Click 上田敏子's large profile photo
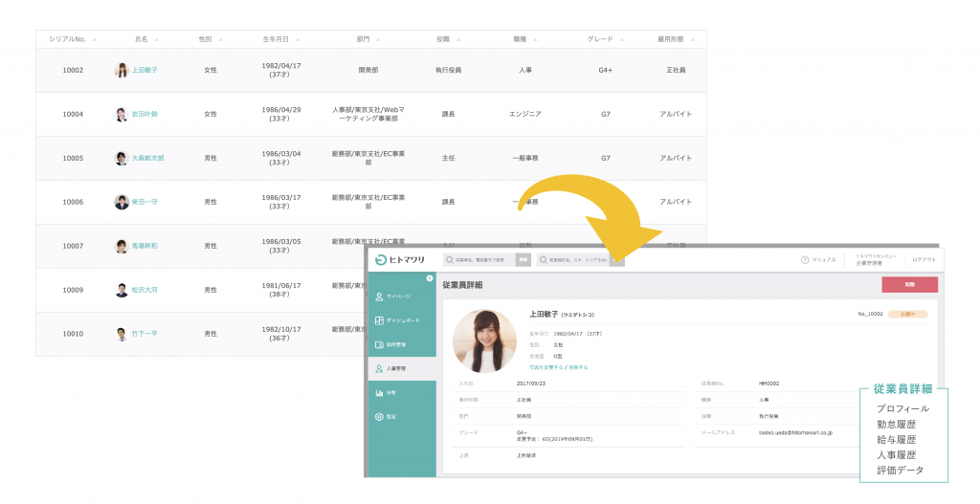Image resolution: width=980 pixels, height=504 pixels. tap(484, 340)
